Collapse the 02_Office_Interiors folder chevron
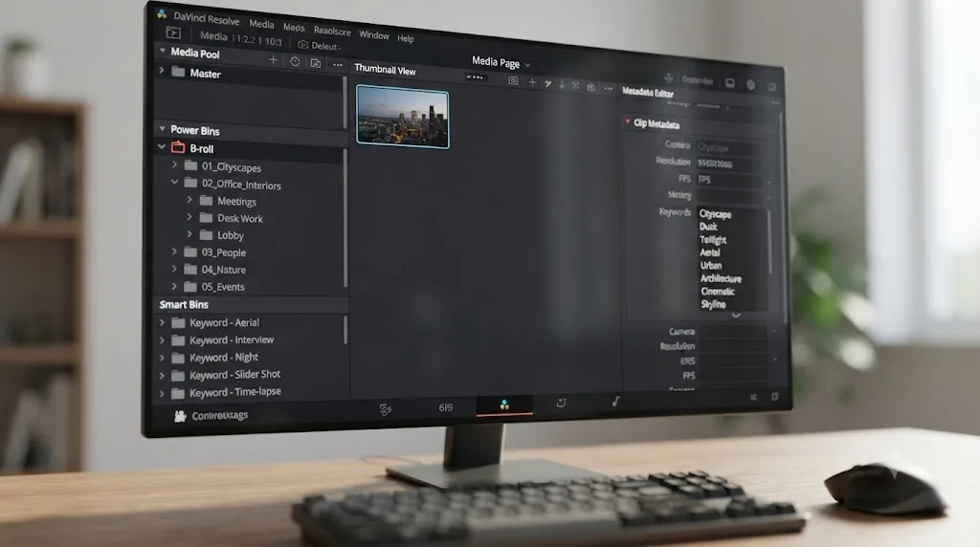 tap(175, 183)
